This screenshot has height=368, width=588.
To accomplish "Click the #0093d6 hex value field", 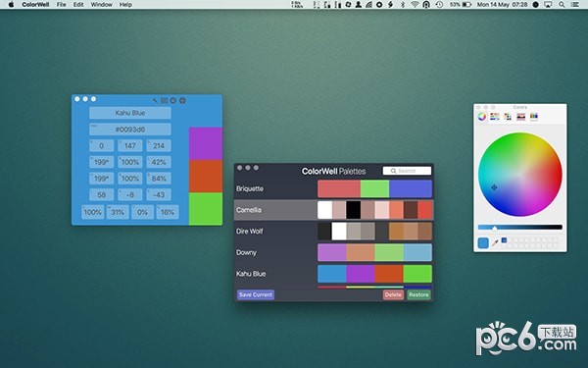I will point(130,130).
